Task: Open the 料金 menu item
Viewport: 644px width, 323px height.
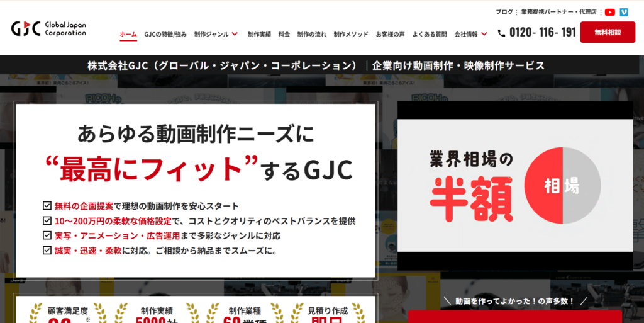Action: (x=284, y=35)
